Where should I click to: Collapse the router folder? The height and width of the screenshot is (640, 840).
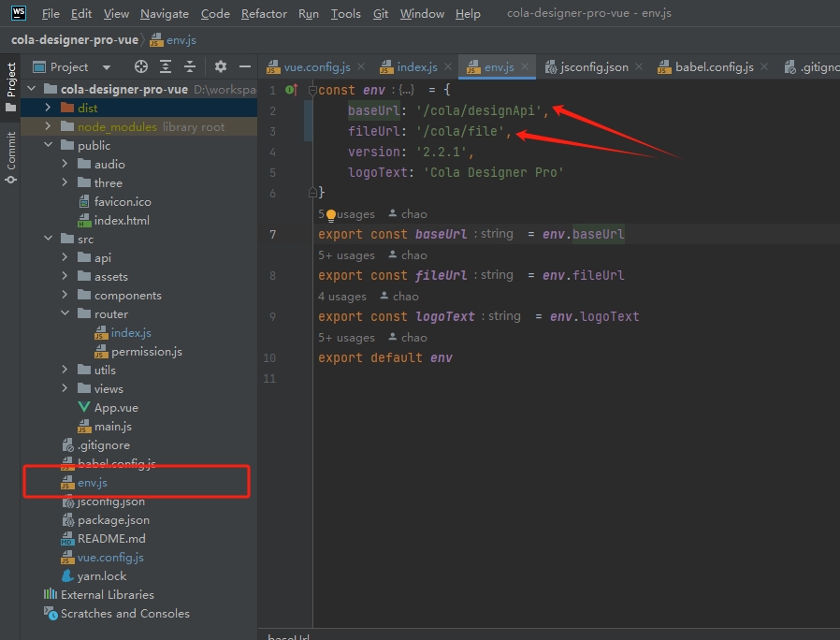click(x=65, y=314)
